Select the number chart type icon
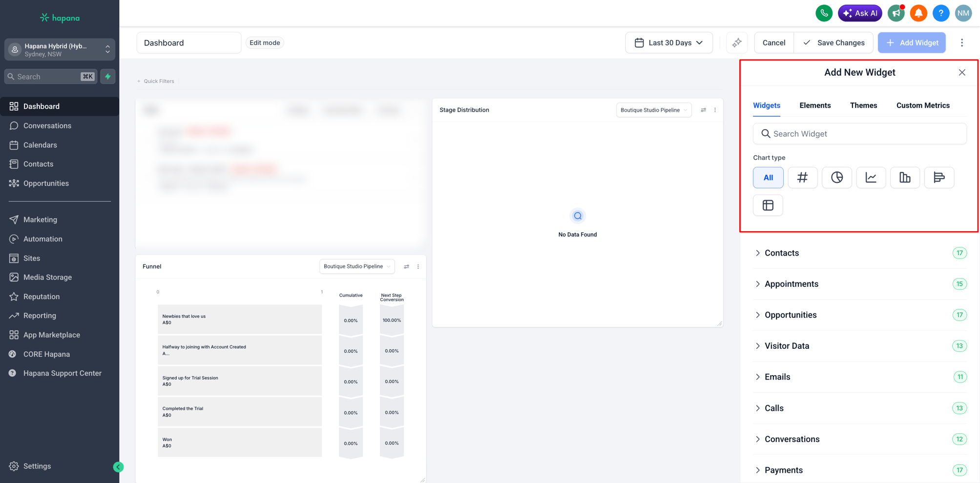This screenshot has height=483, width=980. tap(802, 178)
